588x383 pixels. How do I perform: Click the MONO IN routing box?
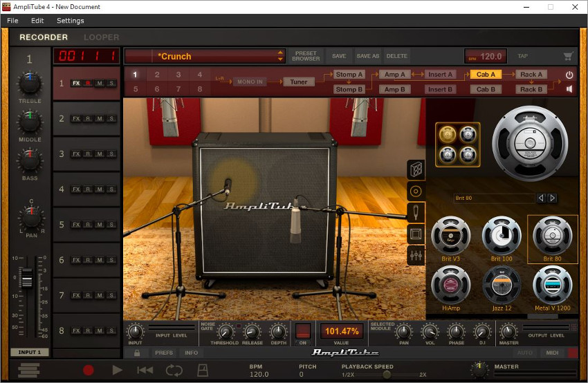250,82
